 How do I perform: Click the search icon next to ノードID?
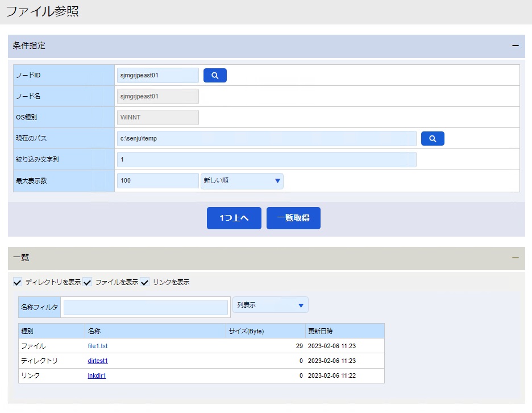(215, 76)
